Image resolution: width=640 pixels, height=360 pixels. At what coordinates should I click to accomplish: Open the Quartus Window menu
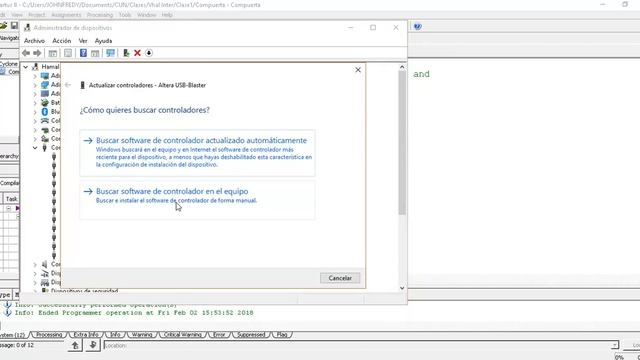(146, 15)
